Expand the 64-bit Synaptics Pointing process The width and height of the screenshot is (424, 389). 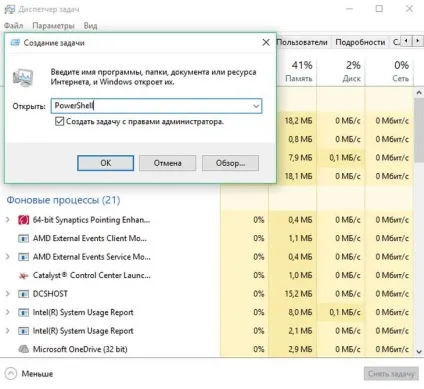(8, 220)
